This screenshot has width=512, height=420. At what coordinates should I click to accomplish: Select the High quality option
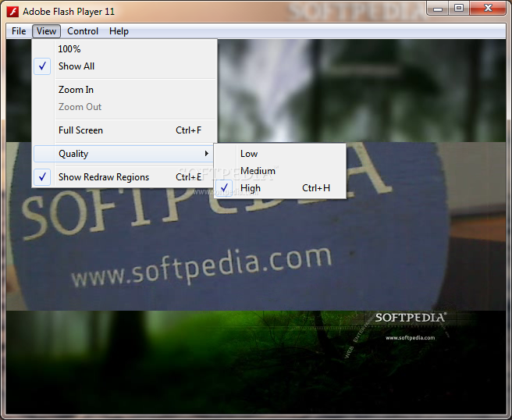click(280, 188)
